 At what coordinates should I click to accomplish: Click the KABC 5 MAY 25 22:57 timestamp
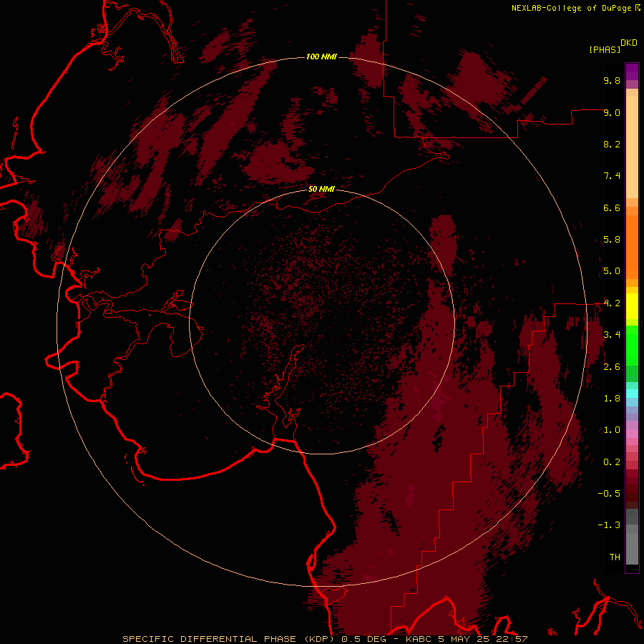(467, 639)
